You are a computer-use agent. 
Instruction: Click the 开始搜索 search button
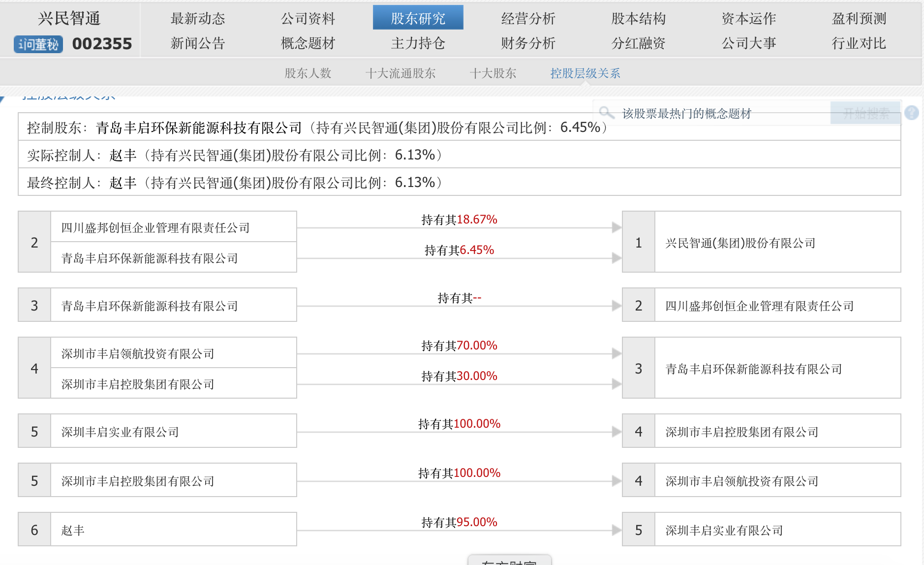[865, 113]
